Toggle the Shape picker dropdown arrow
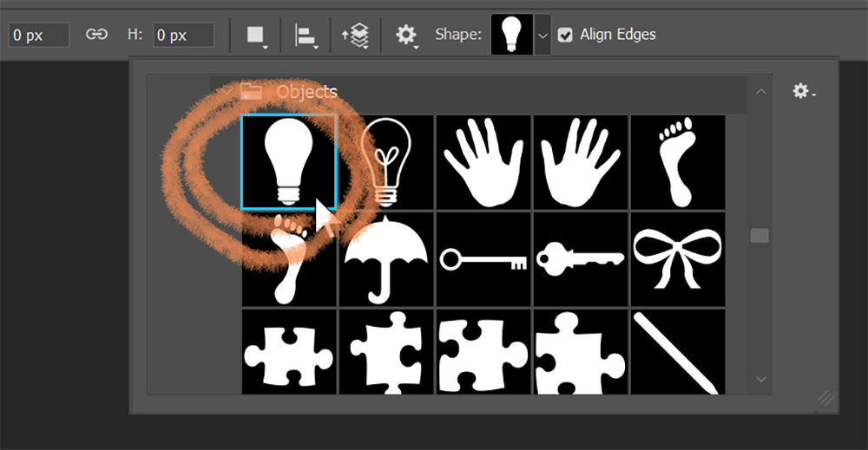 tap(542, 36)
